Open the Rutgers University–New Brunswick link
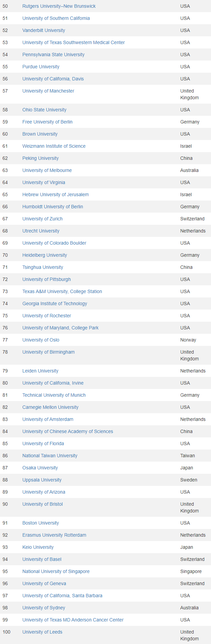211x644 pixels. coord(59,6)
